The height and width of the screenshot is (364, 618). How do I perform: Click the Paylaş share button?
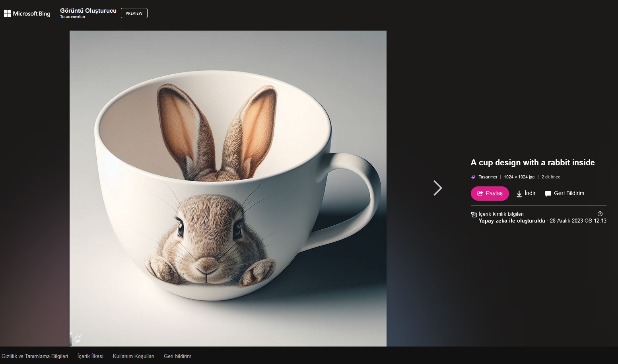pyautogui.click(x=490, y=194)
